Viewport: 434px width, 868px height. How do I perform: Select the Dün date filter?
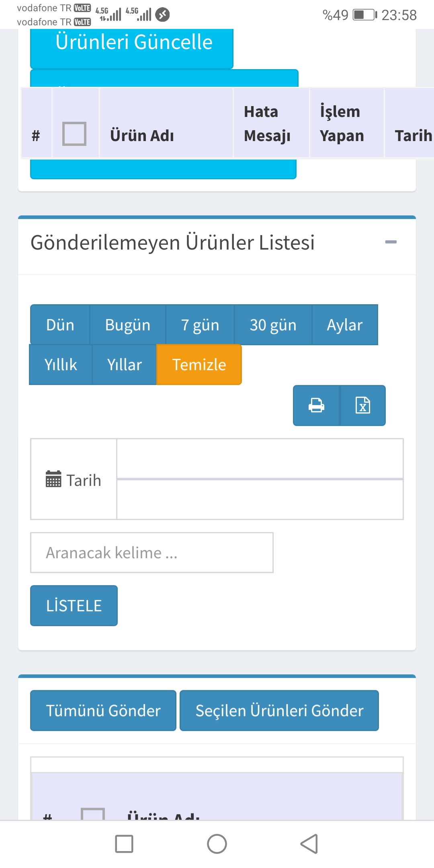point(60,325)
